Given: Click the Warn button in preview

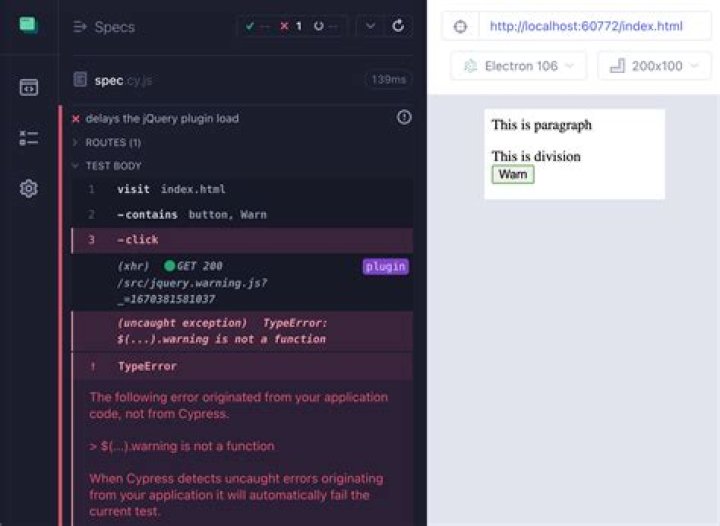Looking at the screenshot, I should coord(513,175).
